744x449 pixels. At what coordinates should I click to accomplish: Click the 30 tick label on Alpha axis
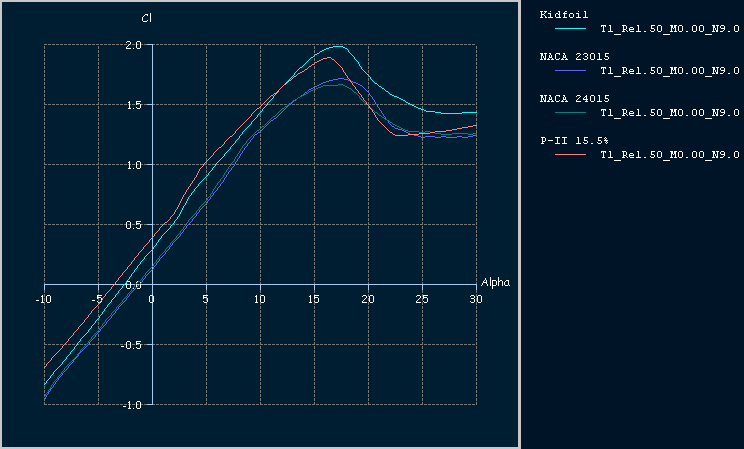pos(476,298)
